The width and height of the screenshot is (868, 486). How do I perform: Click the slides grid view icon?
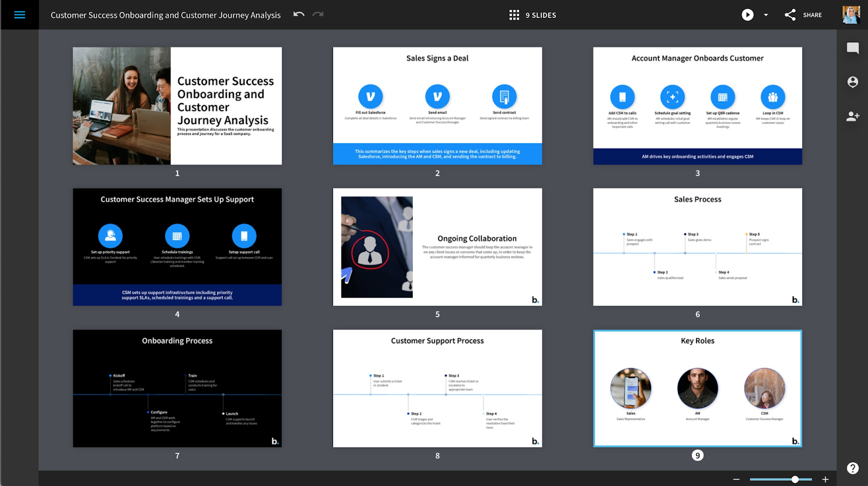tap(514, 15)
